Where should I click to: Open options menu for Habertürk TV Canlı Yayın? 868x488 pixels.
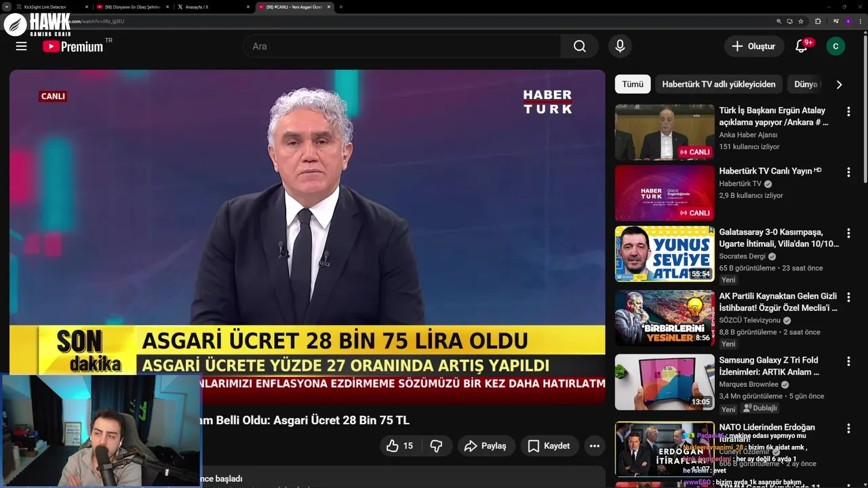(848, 172)
